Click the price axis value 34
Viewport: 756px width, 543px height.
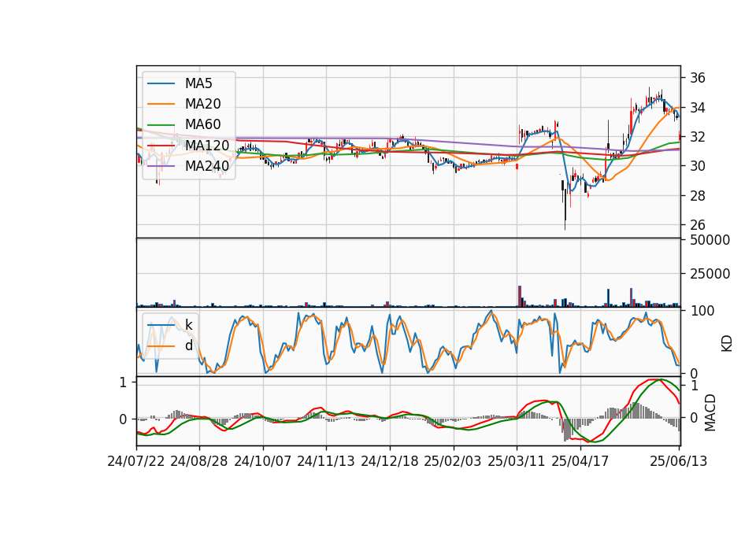click(x=697, y=108)
